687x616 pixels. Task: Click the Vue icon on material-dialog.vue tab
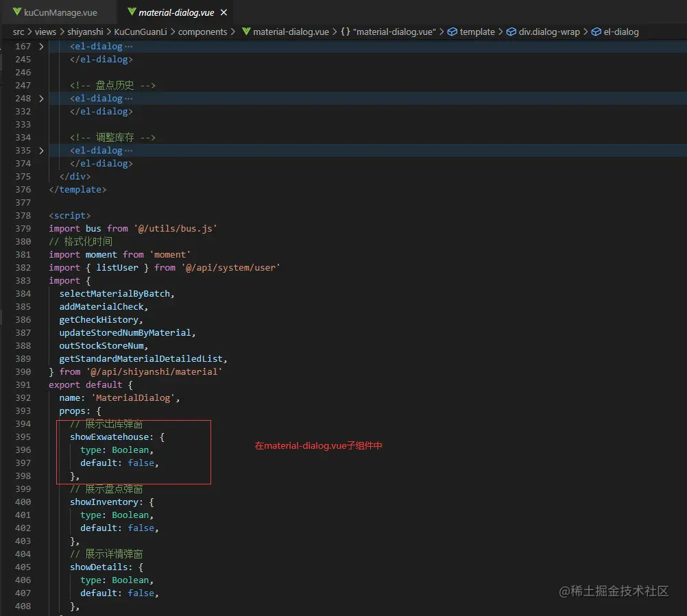pyautogui.click(x=132, y=12)
